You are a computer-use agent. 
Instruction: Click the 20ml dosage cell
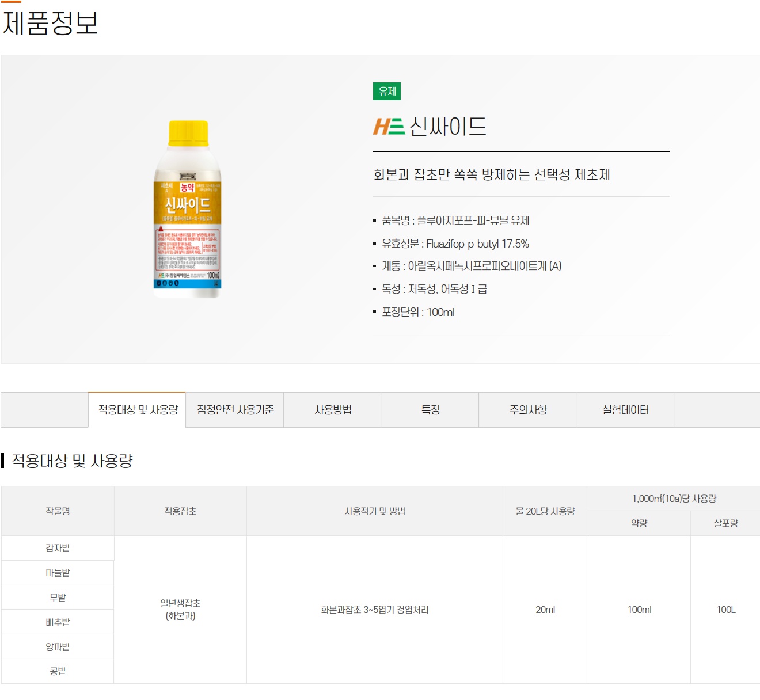545,610
